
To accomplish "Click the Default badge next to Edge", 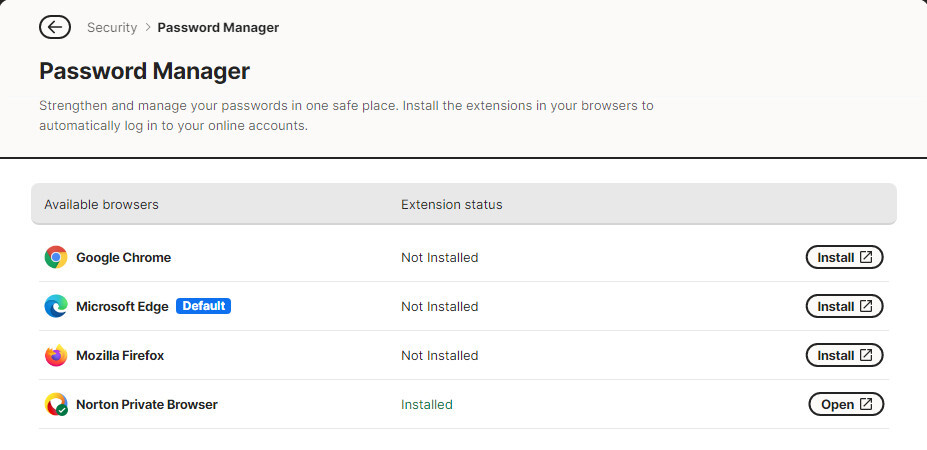I will click(x=203, y=306).
